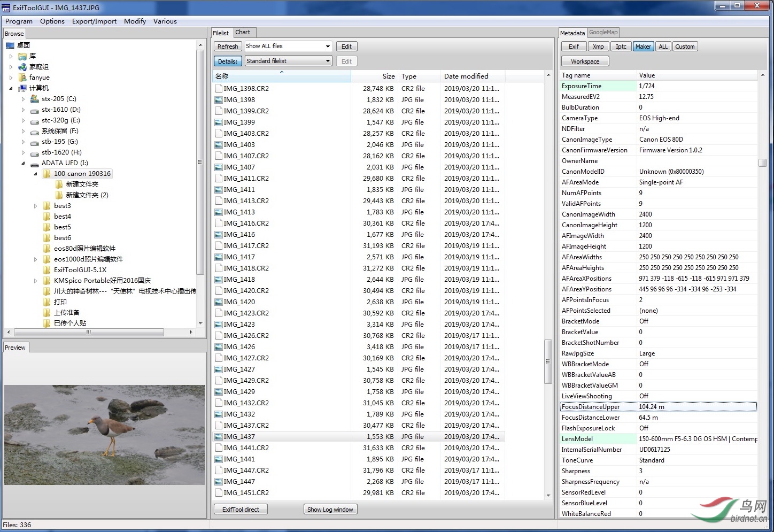Click the ExifTool direct button
Viewport: 774px width, 532px height.
[x=241, y=510]
